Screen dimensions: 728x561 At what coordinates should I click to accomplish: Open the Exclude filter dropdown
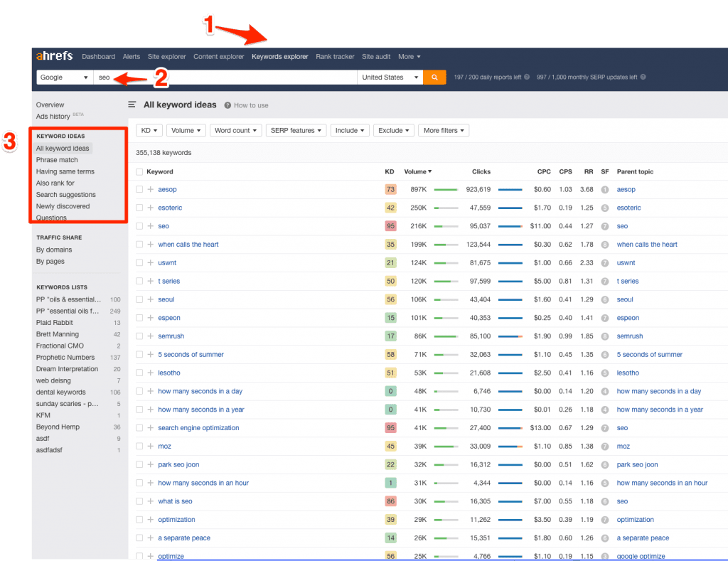[393, 131]
